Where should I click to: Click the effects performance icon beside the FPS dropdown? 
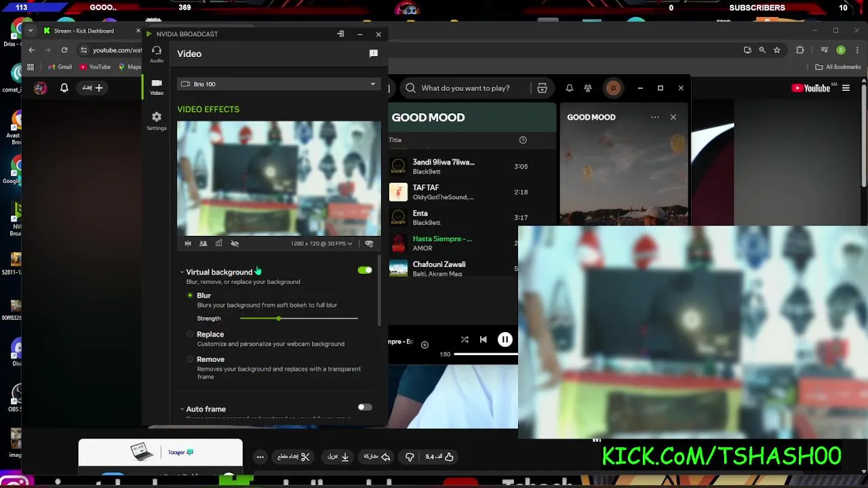click(369, 243)
